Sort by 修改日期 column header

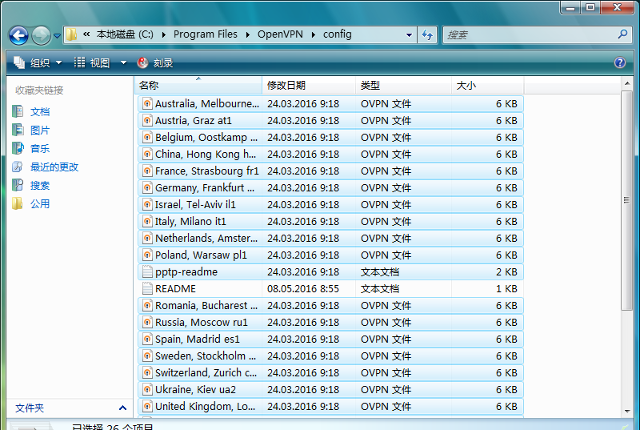coord(309,86)
